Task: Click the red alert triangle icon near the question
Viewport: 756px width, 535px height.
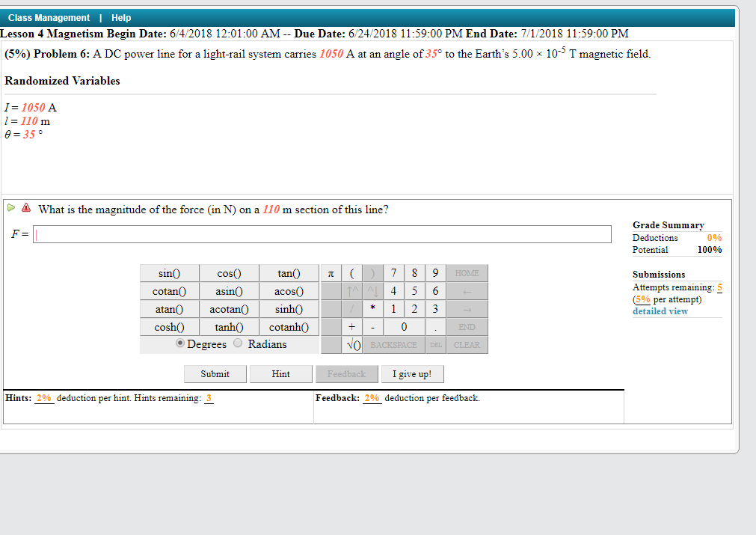Action: click(25, 209)
